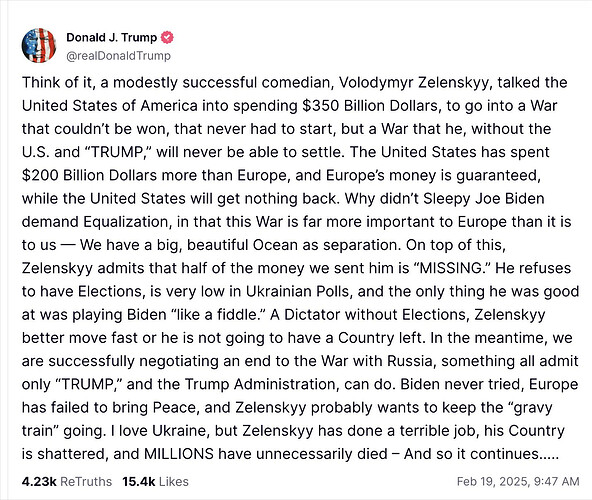The height and width of the screenshot is (500, 592).
Task: Click the quoted word "MISSING"
Action: pos(449,268)
